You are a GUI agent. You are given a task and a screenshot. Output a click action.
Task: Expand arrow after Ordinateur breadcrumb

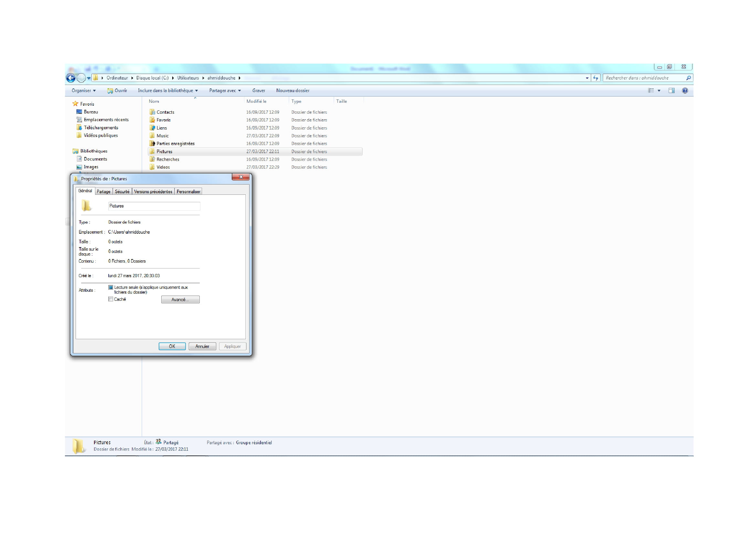point(132,78)
